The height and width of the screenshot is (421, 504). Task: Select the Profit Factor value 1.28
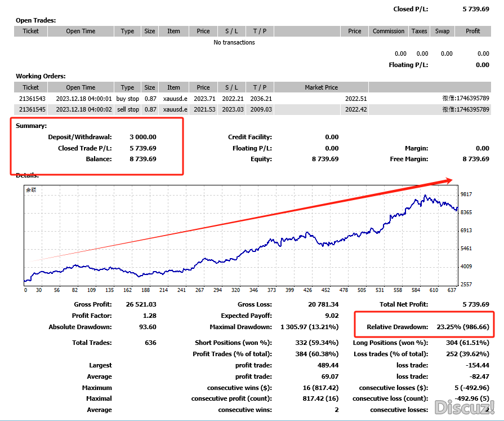[x=150, y=316]
